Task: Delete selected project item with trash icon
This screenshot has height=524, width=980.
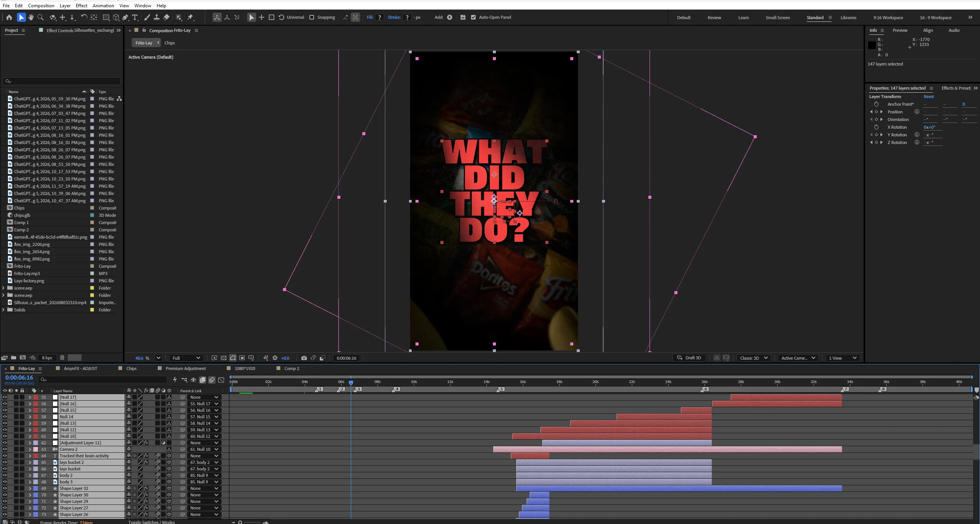Action: pos(62,358)
